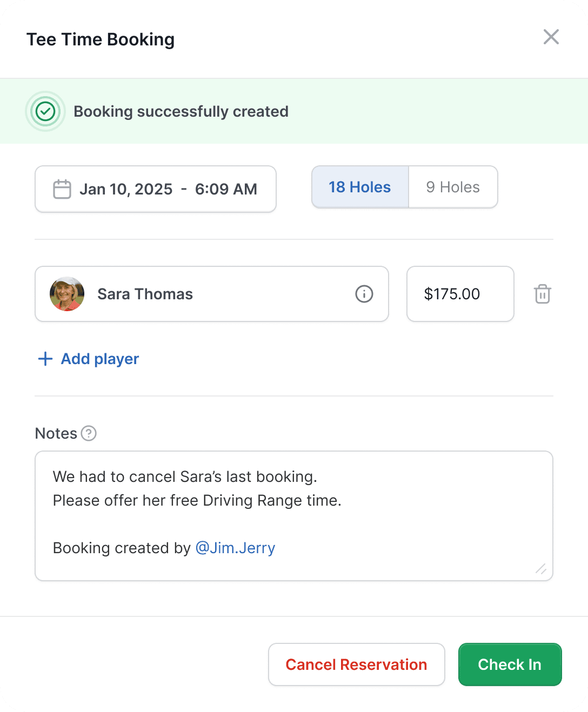Select the Tee Time Booking header

[101, 39]
